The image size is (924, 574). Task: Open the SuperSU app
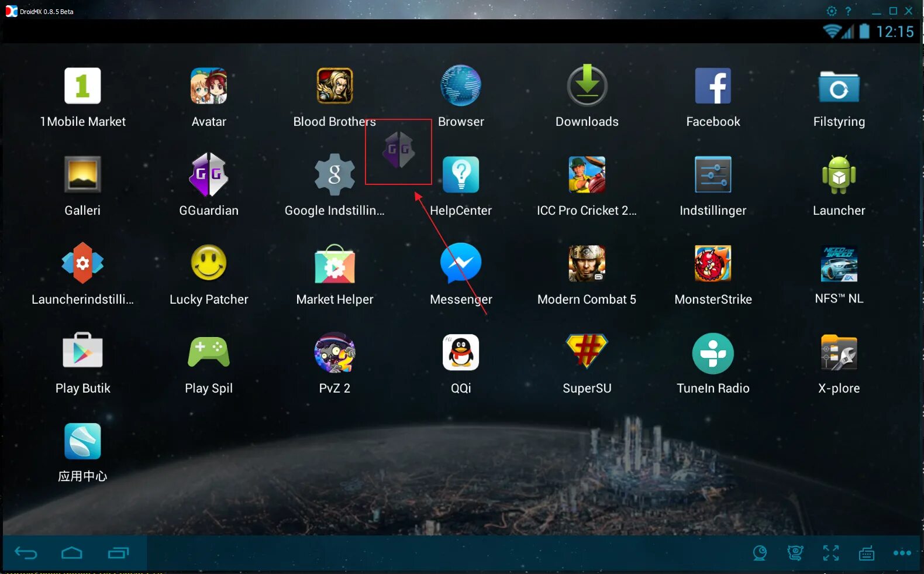(587, 351)
